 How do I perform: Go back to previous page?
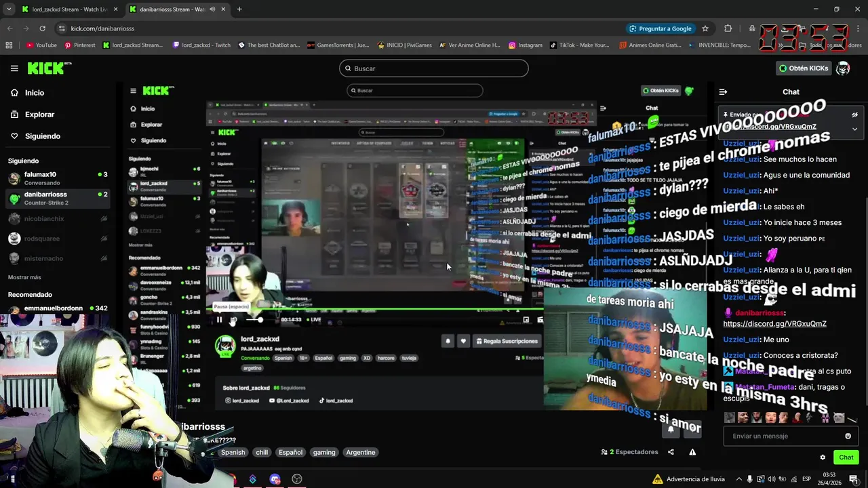pos(9,28)
